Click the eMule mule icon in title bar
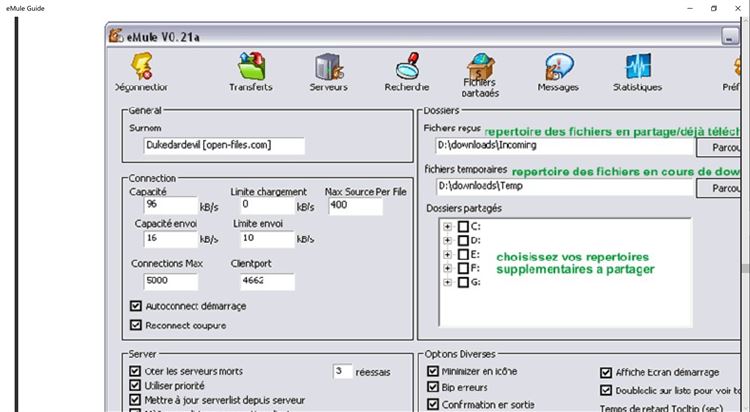This screenshot has width=750, height=412. click(116, 36)
